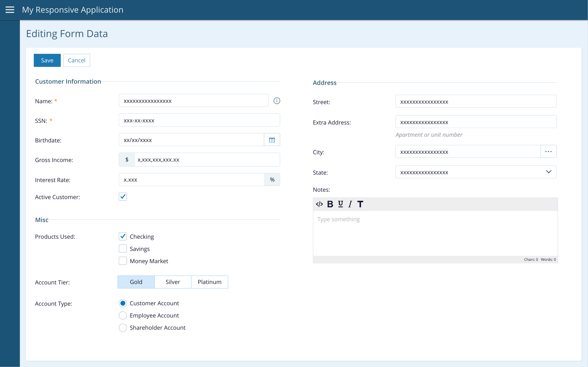Click the text size T icon
Viewport: 588px width, 367px height.
360,204
